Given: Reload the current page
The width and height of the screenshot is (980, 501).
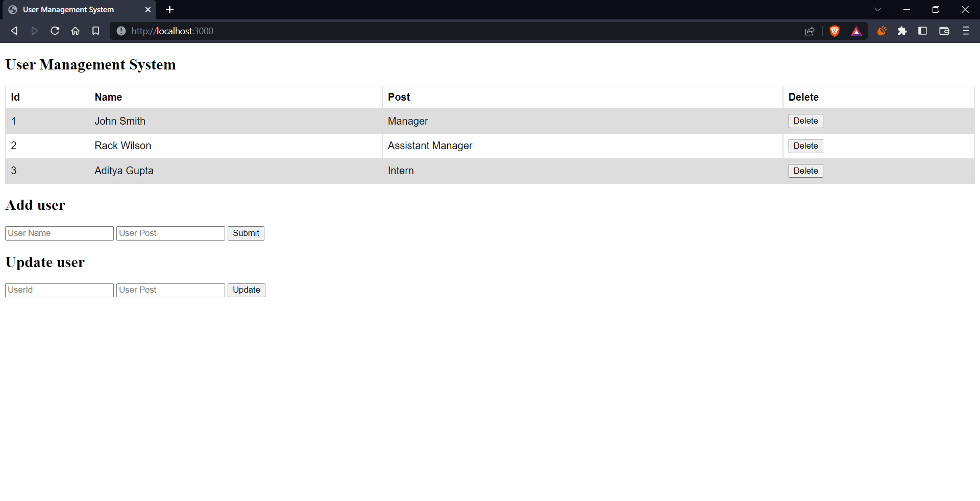Looking at the screenshot, I should 55,31.
